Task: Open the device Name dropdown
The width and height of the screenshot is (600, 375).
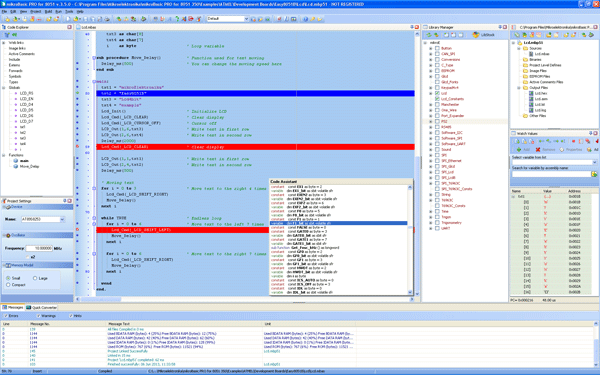Action: [x=62, y=220]
